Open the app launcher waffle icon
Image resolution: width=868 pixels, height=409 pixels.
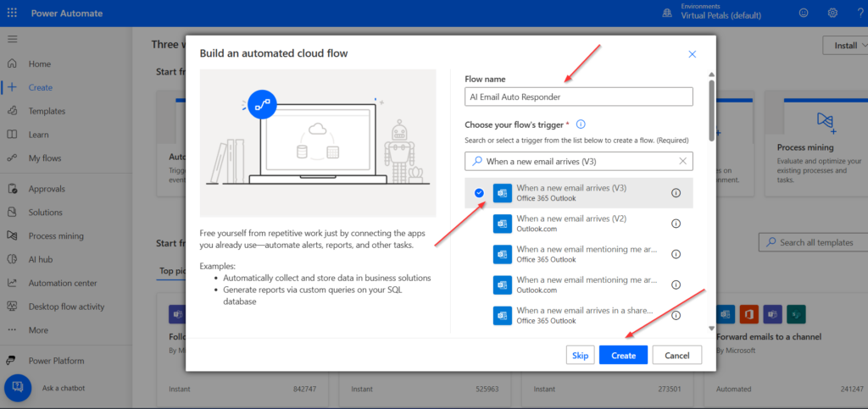pyautogui.click(x=12, y=14)
